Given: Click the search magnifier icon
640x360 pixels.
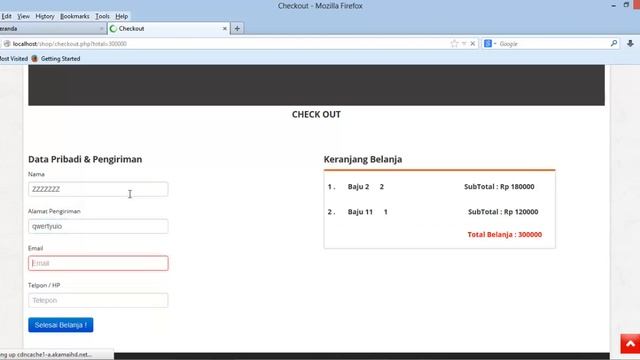Looking at the screenshot, I should (x=614, y=43).
